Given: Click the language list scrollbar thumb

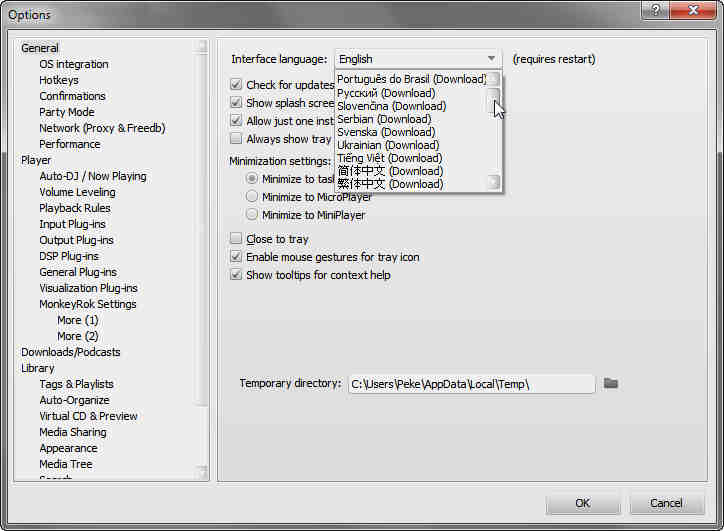Looking at the screenshot, I should (492, 100).
